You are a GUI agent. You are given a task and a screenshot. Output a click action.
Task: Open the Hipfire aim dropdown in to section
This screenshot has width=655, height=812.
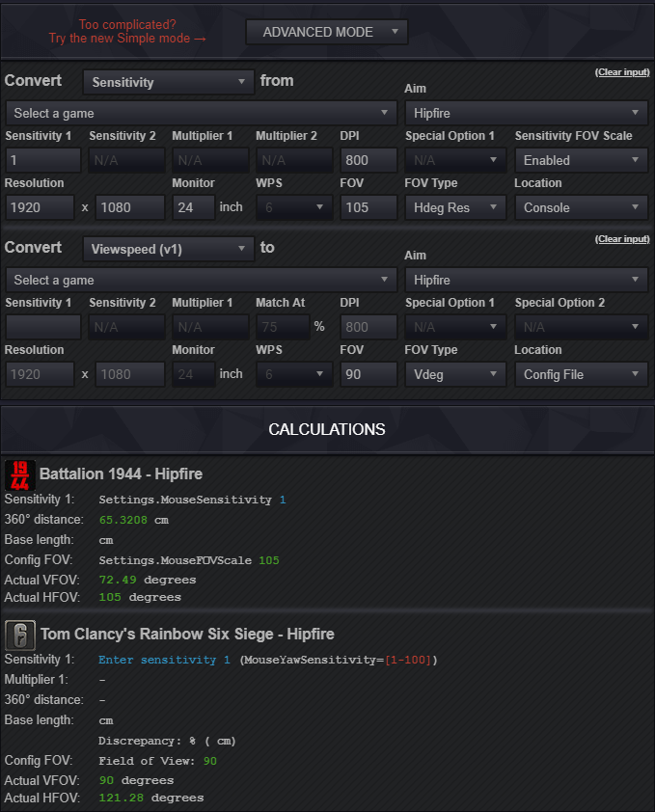527,280
